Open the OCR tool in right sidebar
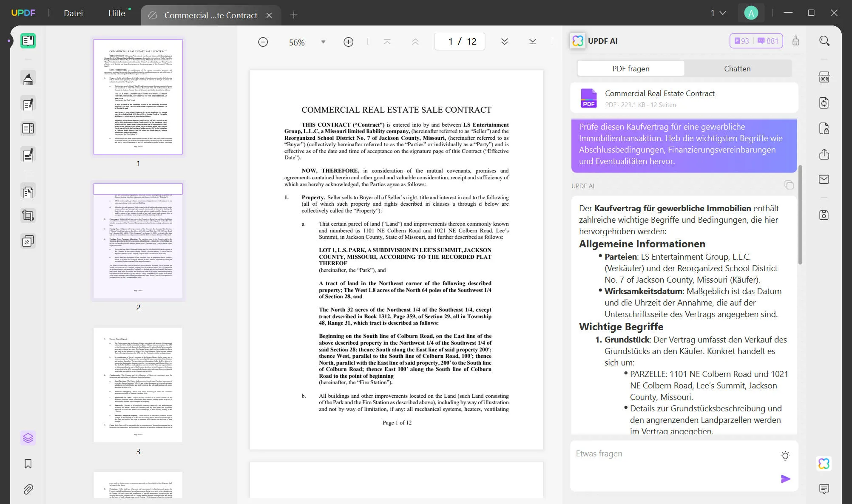Screen dimensions: 852x504 (x=824, y=78)
